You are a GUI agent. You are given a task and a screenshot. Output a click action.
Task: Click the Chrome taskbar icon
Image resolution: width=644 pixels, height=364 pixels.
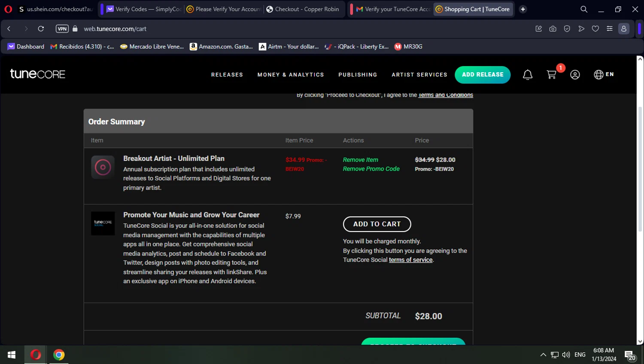[x=59, y=355]
